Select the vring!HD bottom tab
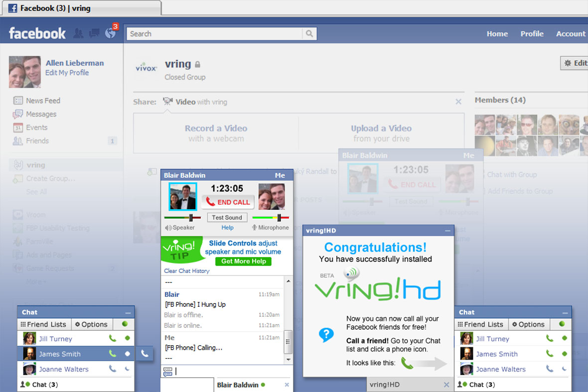The height and width of the screenshot is (392, 588). pos(410,385)
